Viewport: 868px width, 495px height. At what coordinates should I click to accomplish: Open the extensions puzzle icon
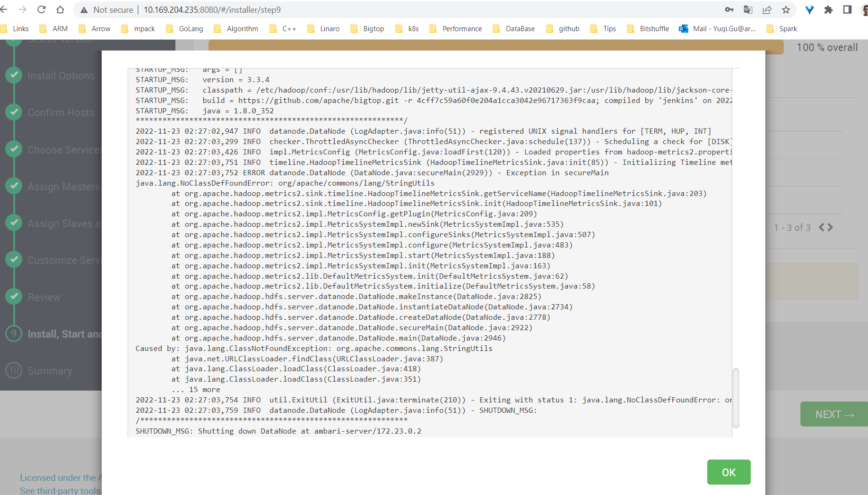tap(828, 9)
